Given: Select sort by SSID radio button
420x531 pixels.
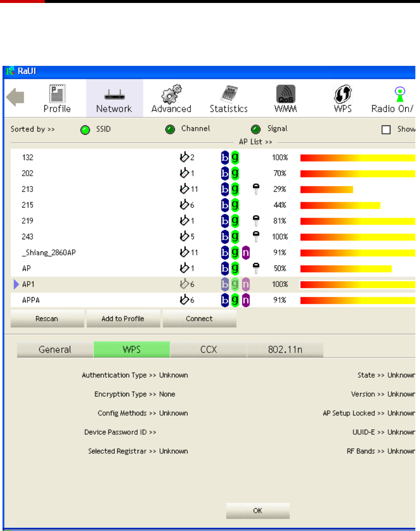Looking at the screenshot, I should click(85, 130).
